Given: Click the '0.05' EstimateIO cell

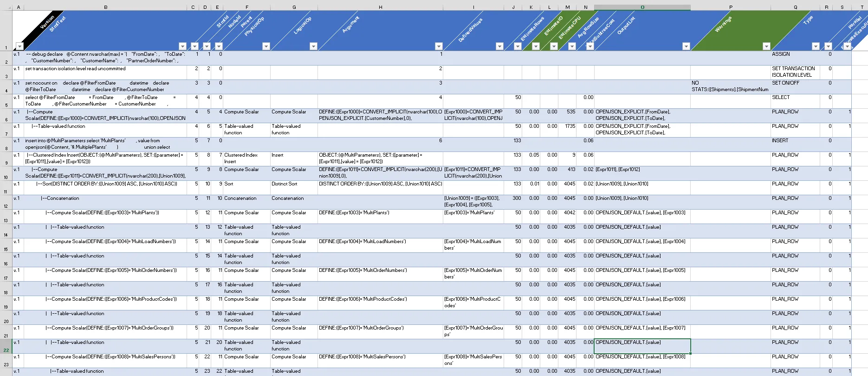Looking at the screenshot, I should (531, 159).
